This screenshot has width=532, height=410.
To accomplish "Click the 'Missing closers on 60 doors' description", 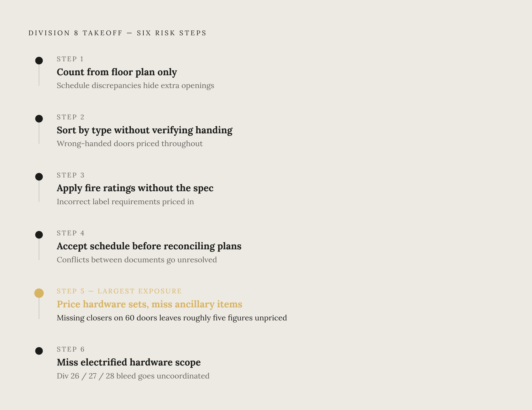I will coord(172,318).
